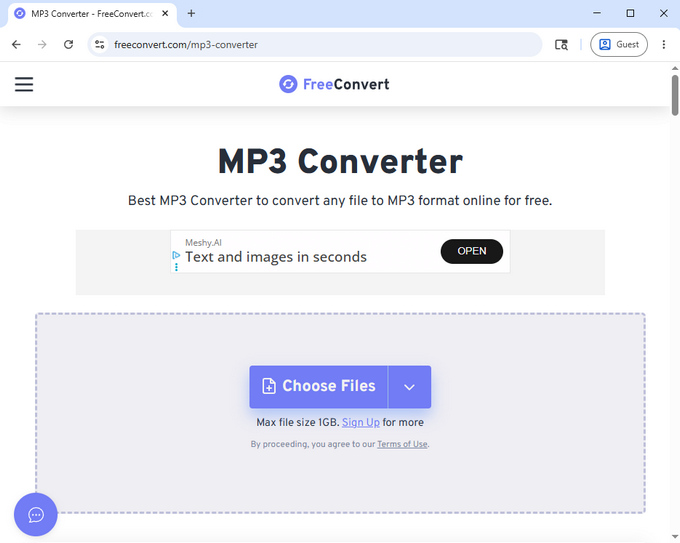Follow the Sign Up link
The image size is (680, 543).
(x=361, y=422)
